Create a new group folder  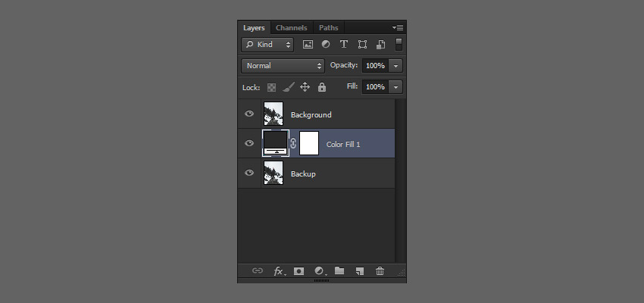tap(339, 270)
